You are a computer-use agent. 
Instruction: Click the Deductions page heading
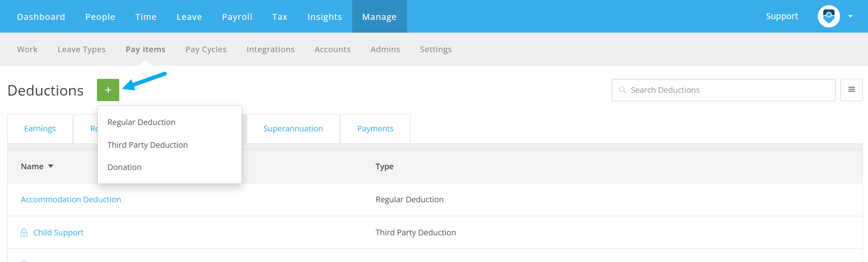pos(45,90)
